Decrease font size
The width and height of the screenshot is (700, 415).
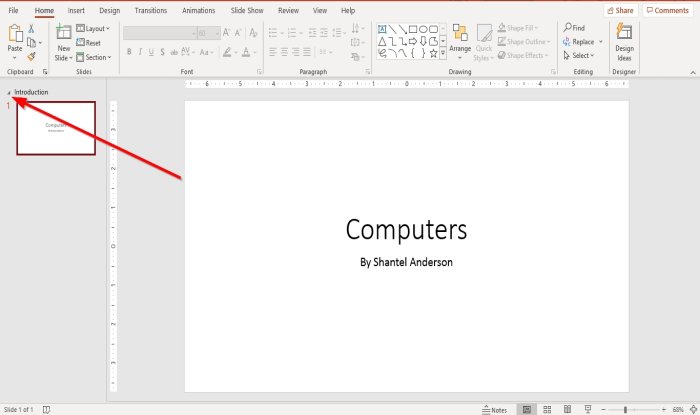[238, 33]
